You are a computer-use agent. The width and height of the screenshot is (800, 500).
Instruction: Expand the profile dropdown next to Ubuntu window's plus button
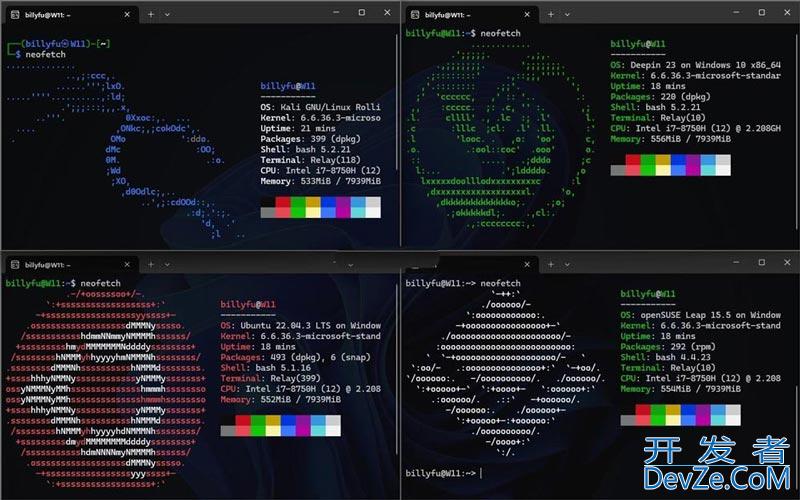[x=167, y=264]
